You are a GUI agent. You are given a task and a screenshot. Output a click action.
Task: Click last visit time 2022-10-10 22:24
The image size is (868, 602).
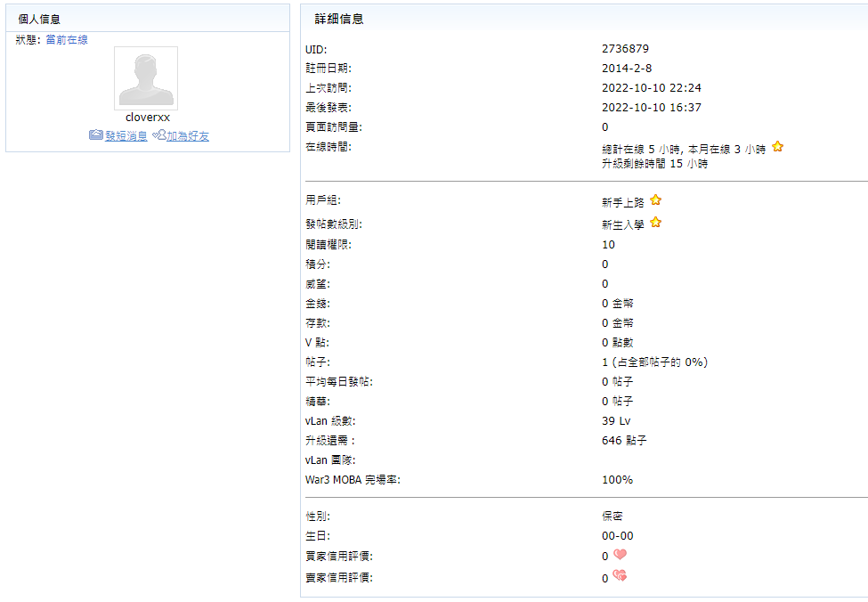(652, 87)
